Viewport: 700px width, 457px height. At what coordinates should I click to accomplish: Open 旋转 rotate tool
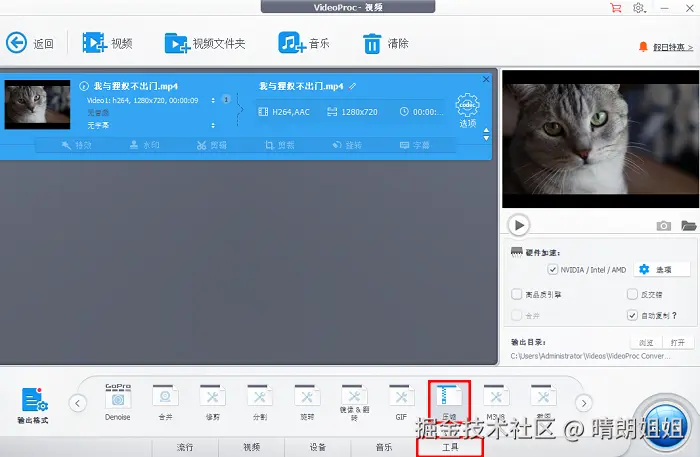pos(347,145)
